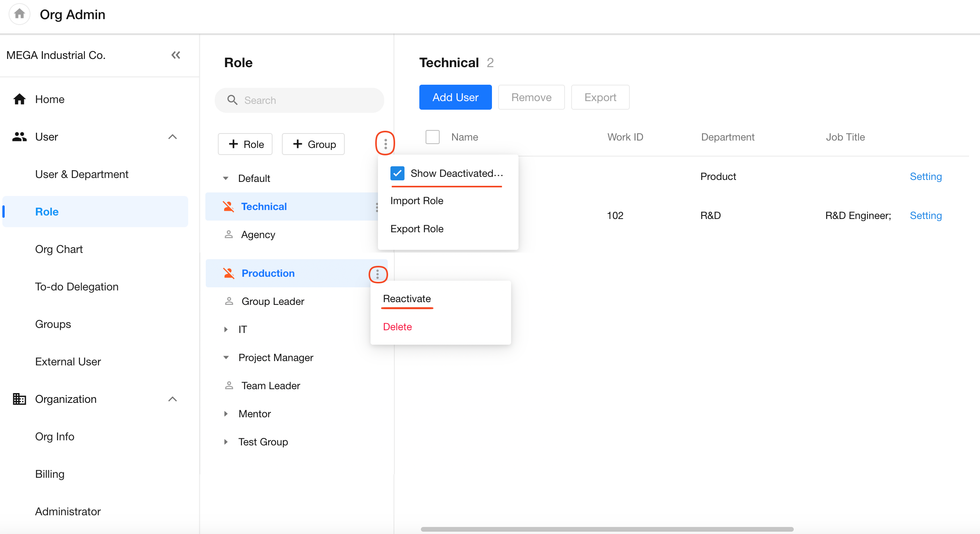Image resolution: width=980 pixels, height=534 pixels.
Task: Expand the Test Group arrow
Action: click(x=226, y=442)
